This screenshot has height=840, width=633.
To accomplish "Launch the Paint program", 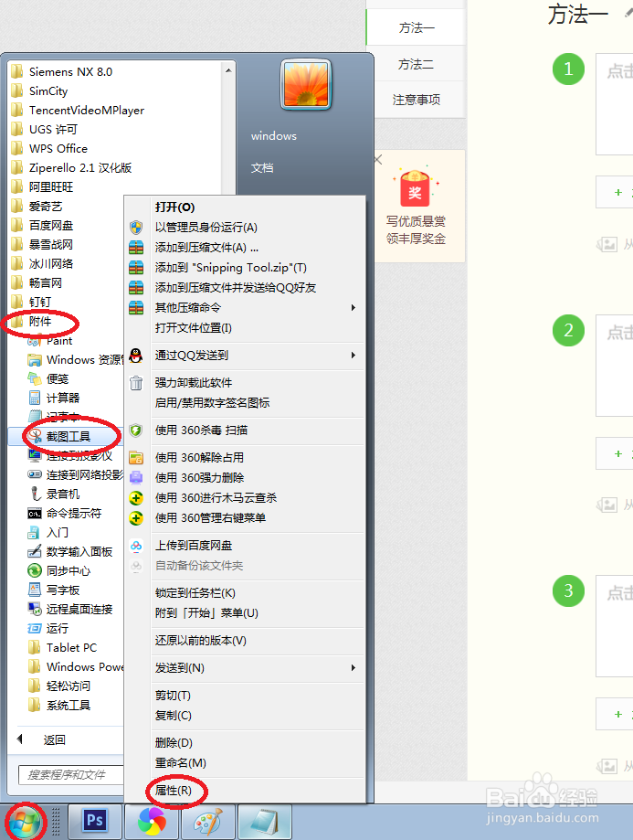I will [58, 341].
